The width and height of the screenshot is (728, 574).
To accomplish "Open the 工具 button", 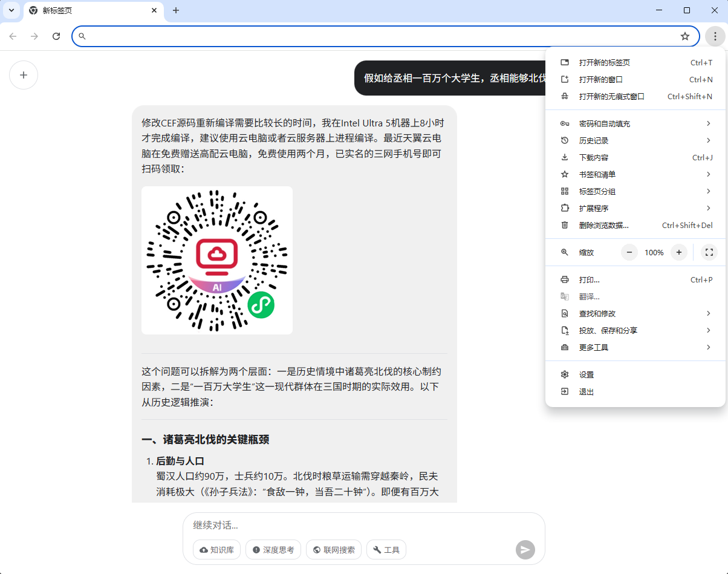I will pos(386,550).
